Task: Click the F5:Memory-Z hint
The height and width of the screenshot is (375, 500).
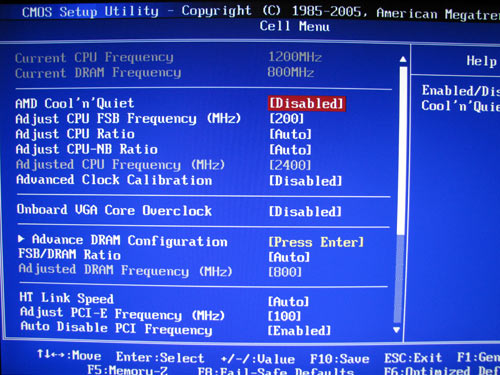Action: point(127,370)
